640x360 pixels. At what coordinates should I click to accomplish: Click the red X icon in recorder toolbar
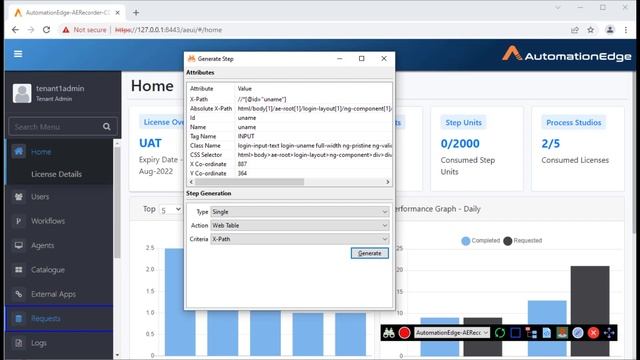(593, 333)
